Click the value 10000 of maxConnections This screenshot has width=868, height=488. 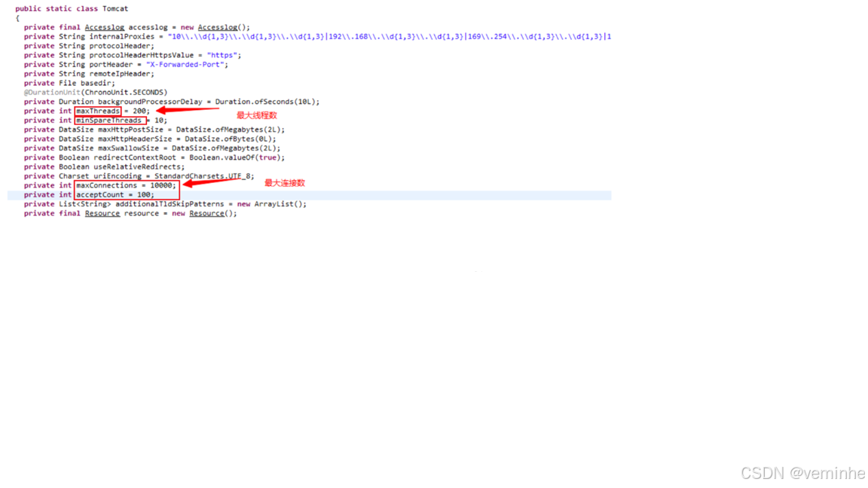tap(161, 186)
